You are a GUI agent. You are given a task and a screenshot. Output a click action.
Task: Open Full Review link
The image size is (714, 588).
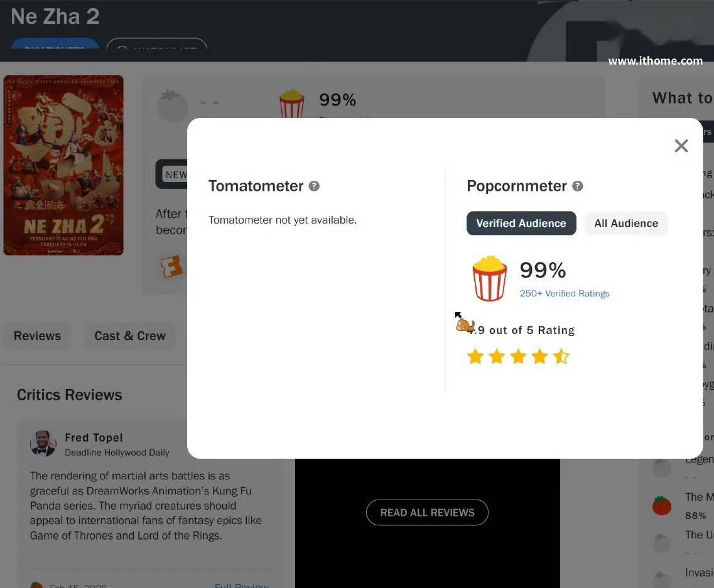[x=241, y=585]
